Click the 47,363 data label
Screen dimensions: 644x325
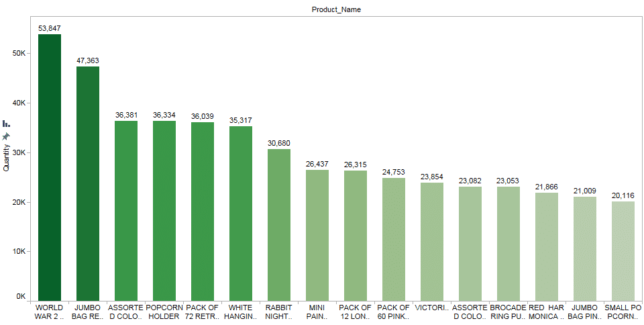point(88,60)
